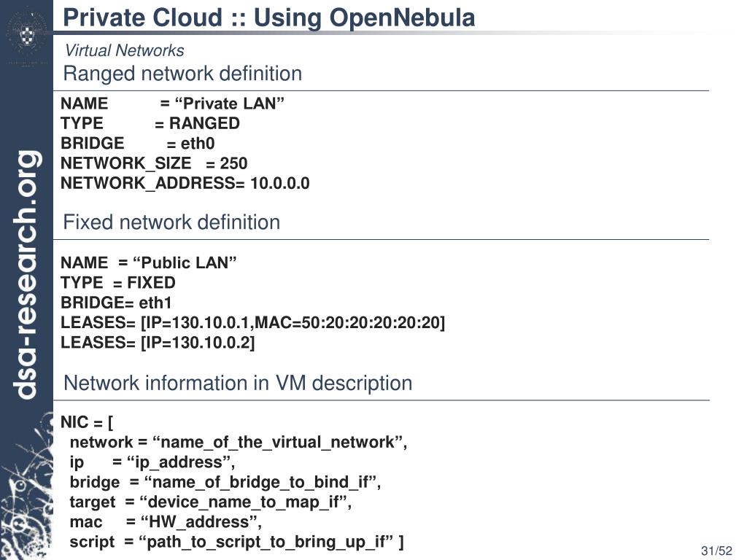
Task: Select the line NAME = "Private LAN"
Action: 172,104
